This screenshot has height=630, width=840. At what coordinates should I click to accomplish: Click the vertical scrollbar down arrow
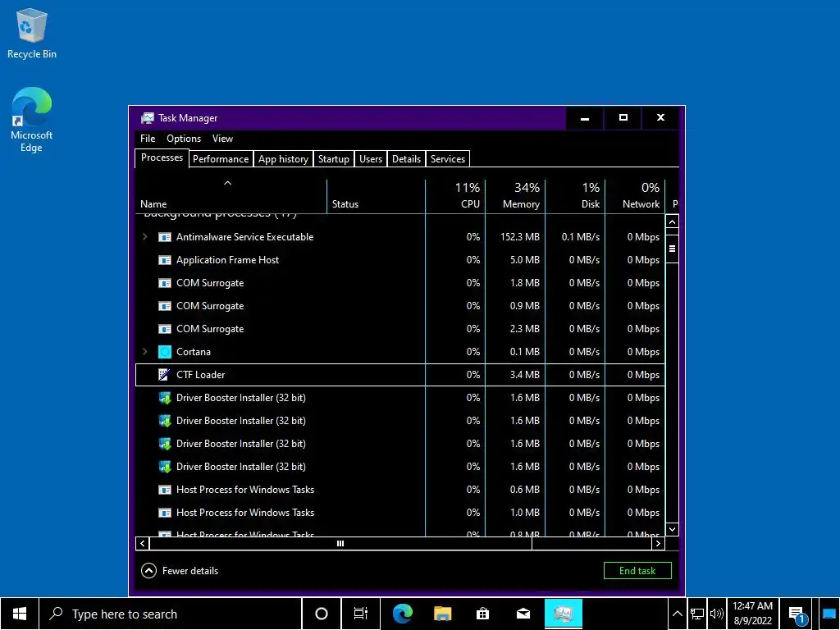673,529
